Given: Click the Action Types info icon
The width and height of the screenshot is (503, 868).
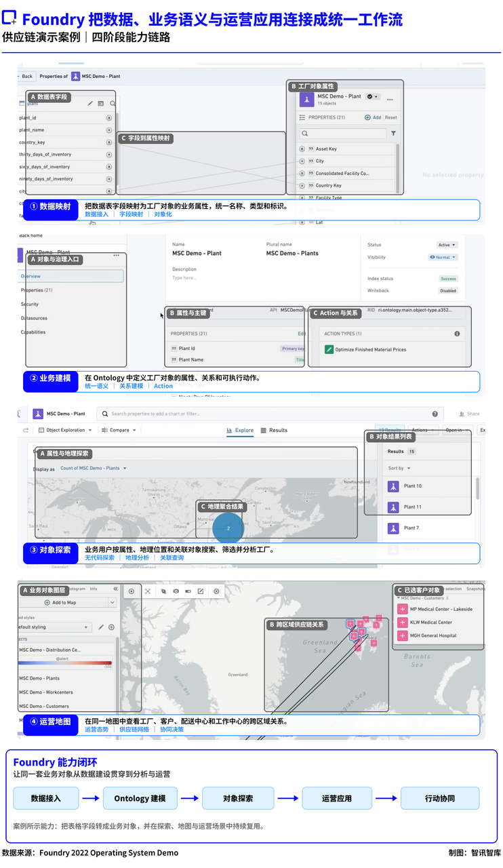Looking at the screenshot, I should pos(457,334).
